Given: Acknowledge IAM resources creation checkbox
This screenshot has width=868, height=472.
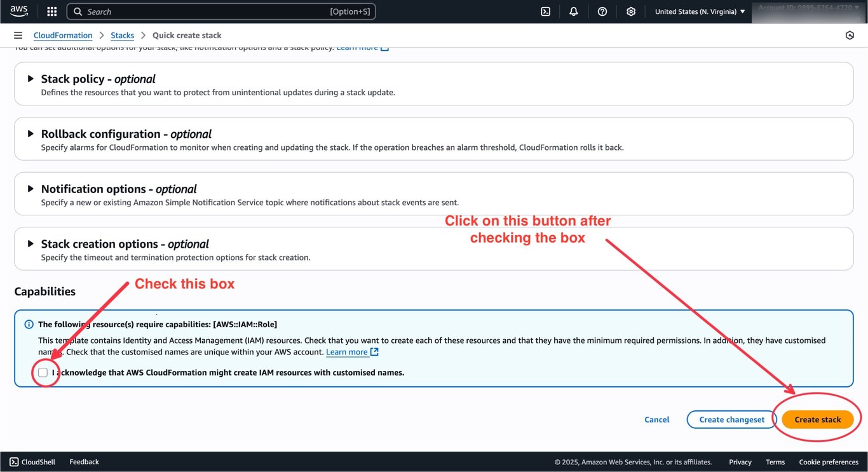Looking at the screenshot, I should [43, 372].
